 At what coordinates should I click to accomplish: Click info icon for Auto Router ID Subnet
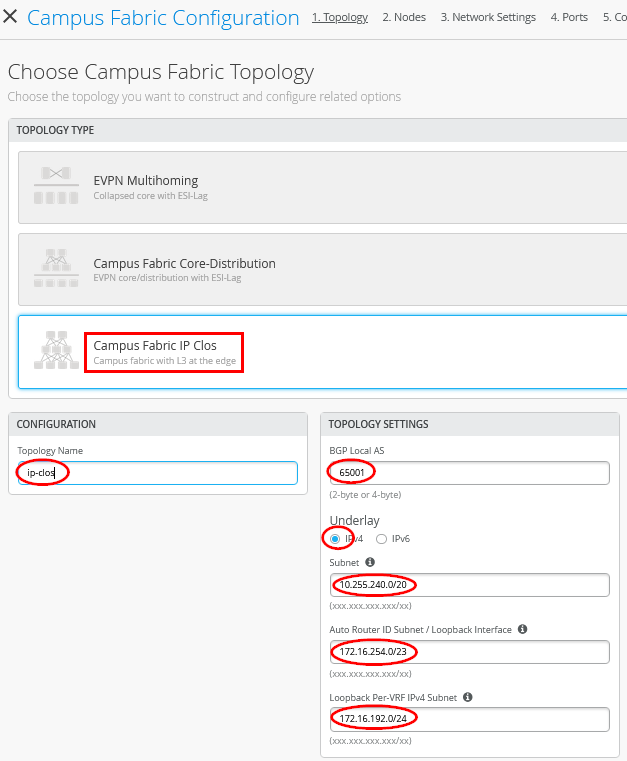tap(523, 630)
